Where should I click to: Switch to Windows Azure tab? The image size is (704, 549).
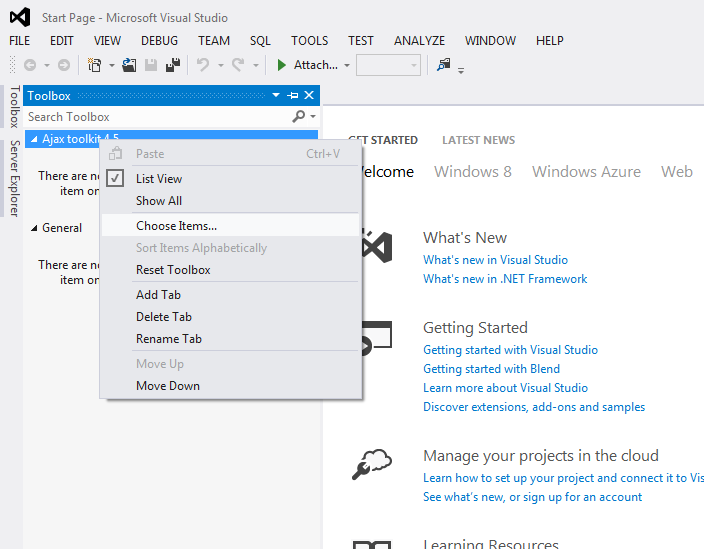pos(586,171)
